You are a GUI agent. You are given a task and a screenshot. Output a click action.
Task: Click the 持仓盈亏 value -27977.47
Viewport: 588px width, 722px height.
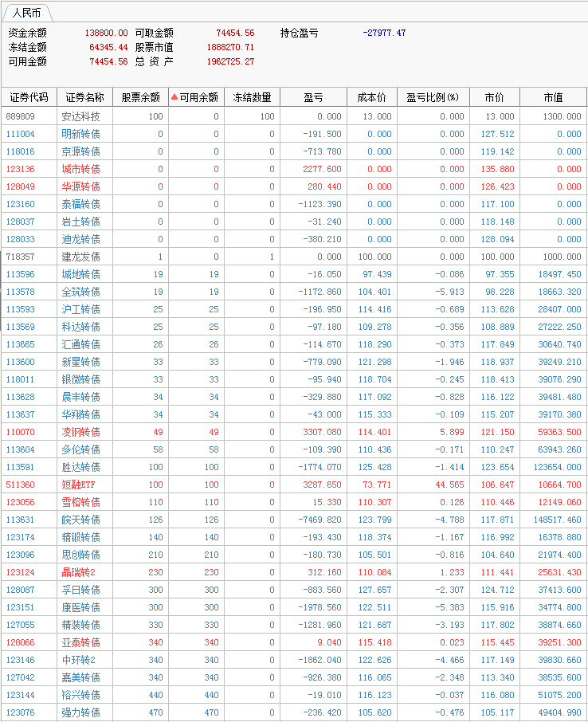click(x=384, y=33)
